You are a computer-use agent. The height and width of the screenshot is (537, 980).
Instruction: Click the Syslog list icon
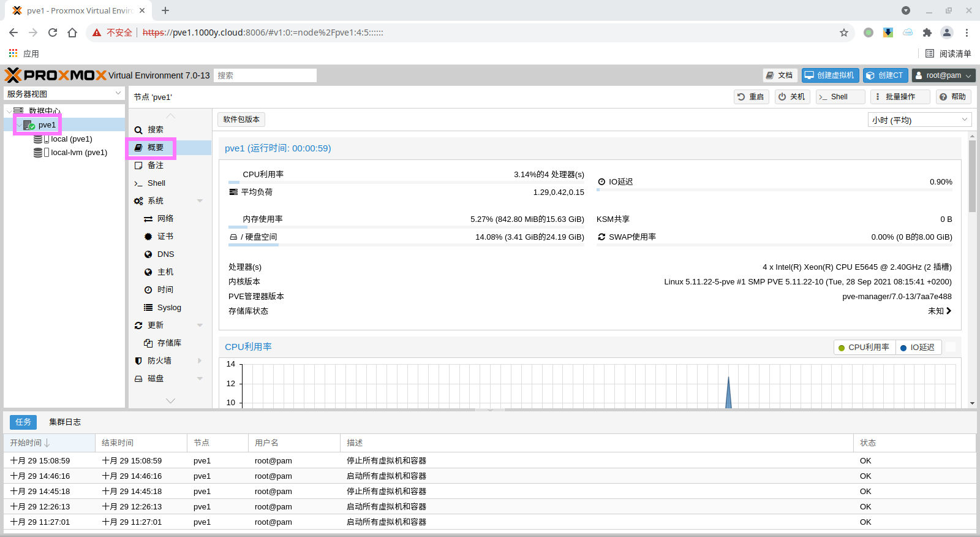148,308
